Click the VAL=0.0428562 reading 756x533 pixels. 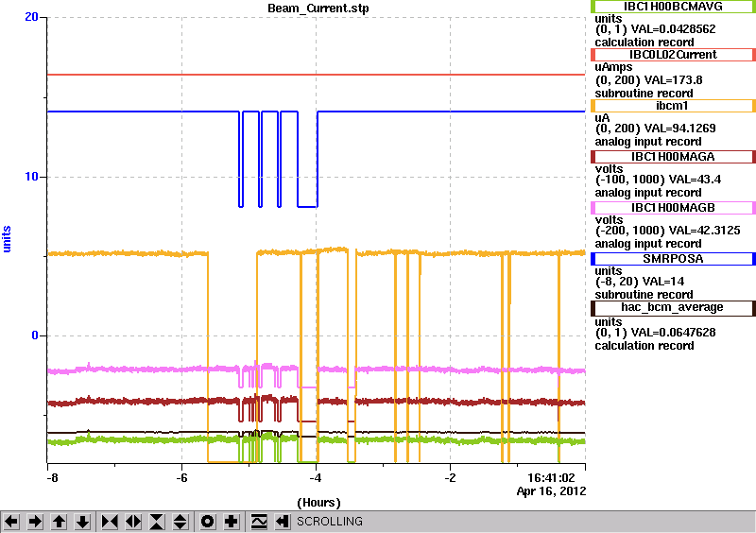tap(674, 29)
